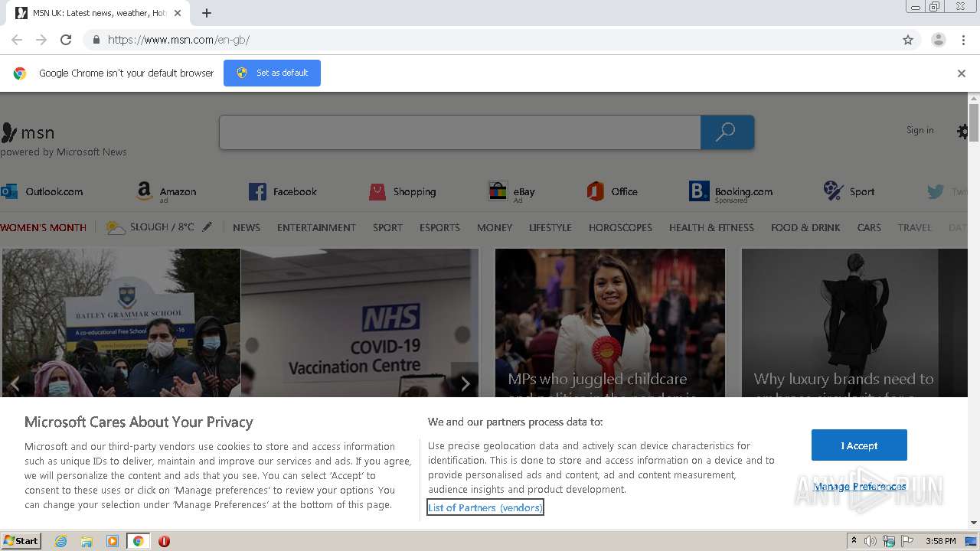Open the Batley Grammar School story image

(121, 322)
